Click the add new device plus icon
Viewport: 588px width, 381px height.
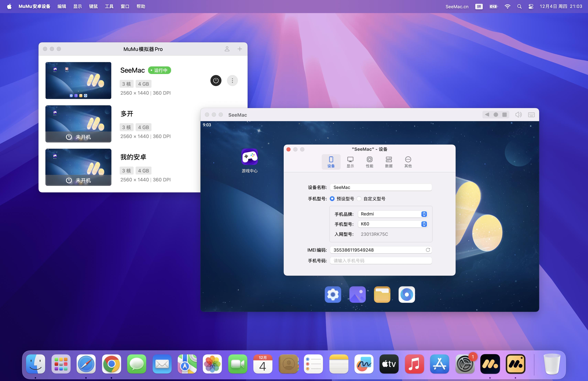(240, 49)
